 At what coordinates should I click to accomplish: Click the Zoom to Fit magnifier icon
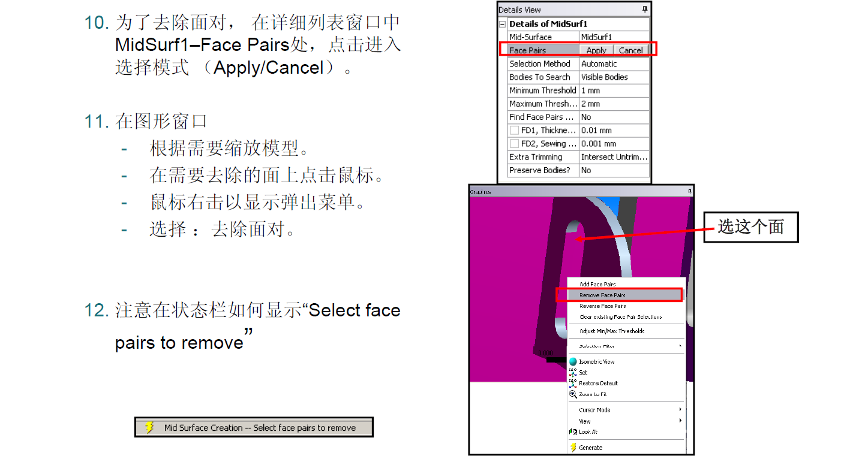(573, 394)
